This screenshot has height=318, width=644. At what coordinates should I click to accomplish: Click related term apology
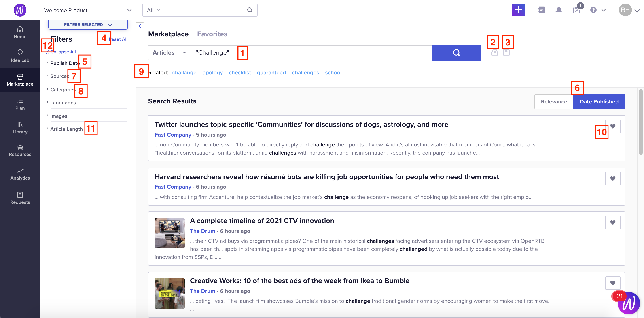coord(212,73)
